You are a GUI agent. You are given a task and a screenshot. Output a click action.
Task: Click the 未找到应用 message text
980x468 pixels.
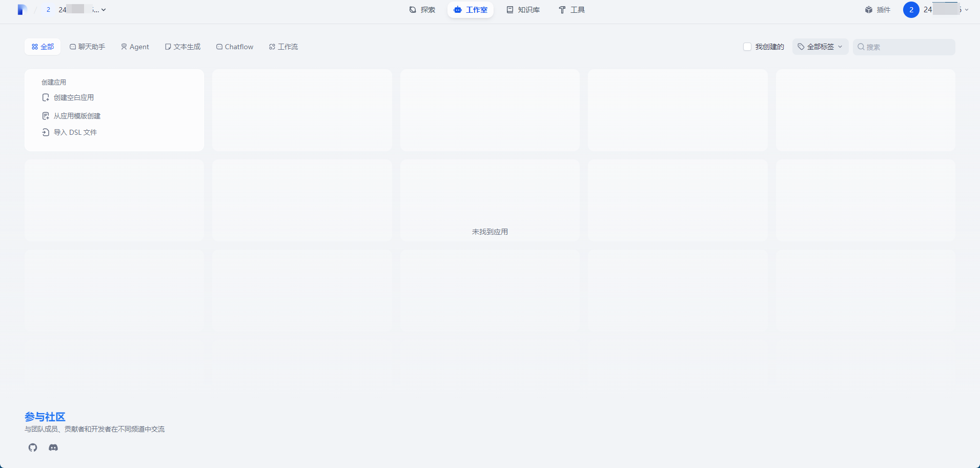pos(490,232)
